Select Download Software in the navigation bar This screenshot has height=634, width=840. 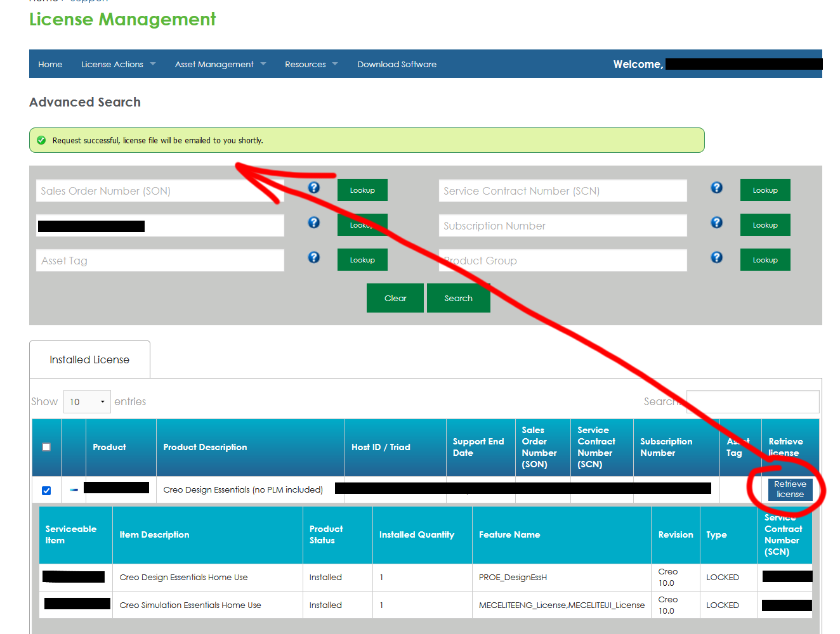[x=397, y=63]
